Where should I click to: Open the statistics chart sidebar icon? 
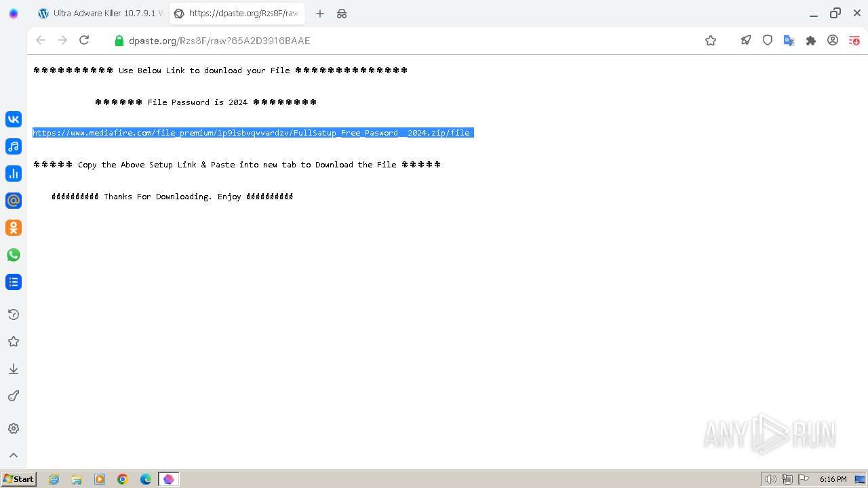14,174
